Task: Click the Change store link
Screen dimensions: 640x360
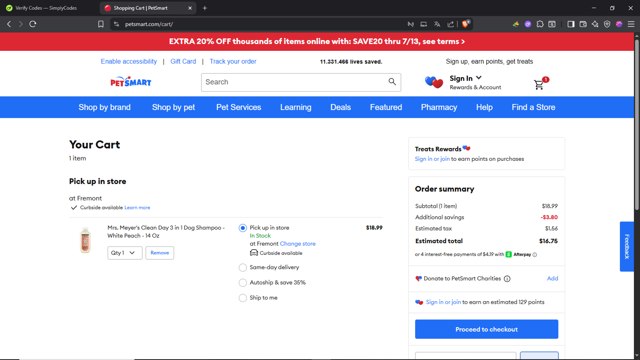Action: point(298,244)
